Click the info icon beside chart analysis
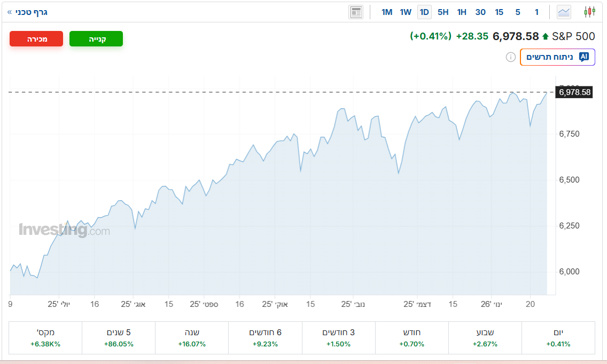The image size is (607, 364). pos(511,57)
